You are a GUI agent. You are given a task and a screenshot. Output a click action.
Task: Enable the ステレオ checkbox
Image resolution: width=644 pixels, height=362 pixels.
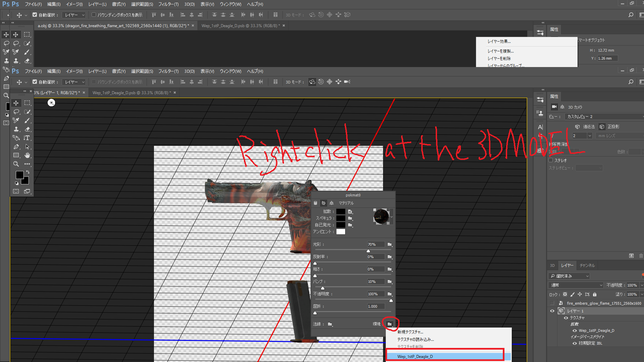tap(550, 160)
